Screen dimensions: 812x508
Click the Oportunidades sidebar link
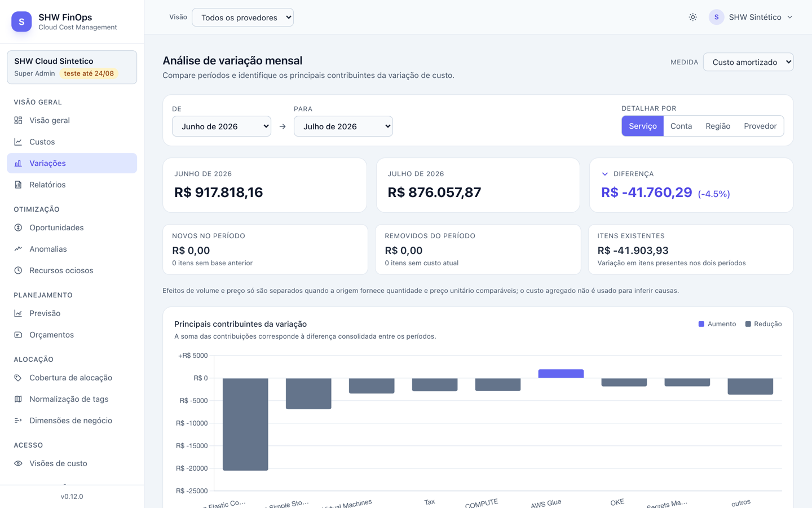(72, 227)
